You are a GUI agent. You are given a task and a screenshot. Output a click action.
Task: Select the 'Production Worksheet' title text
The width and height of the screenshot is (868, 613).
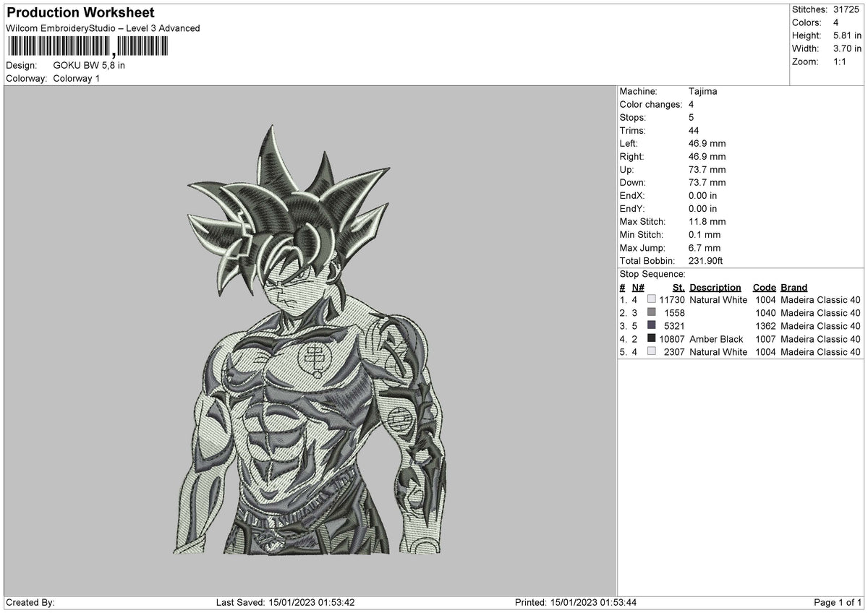pyautogui.click(x=80, y=13)
